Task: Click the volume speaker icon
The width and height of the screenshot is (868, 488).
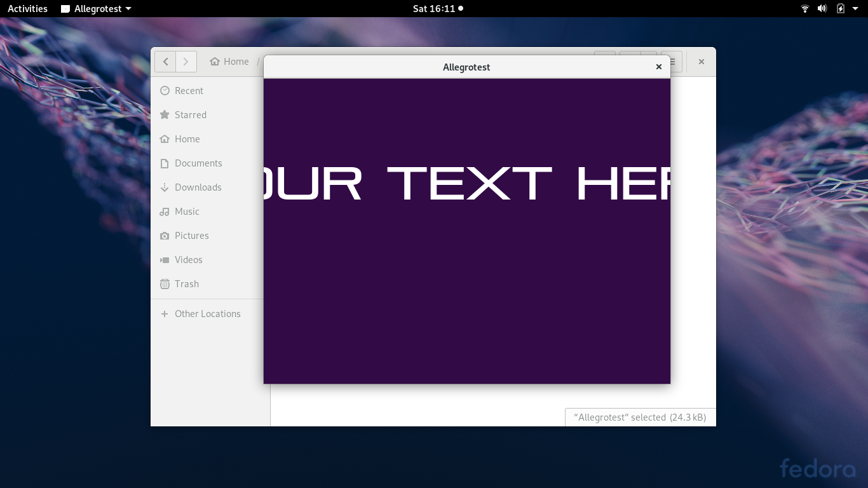Action: click(822, 9)
